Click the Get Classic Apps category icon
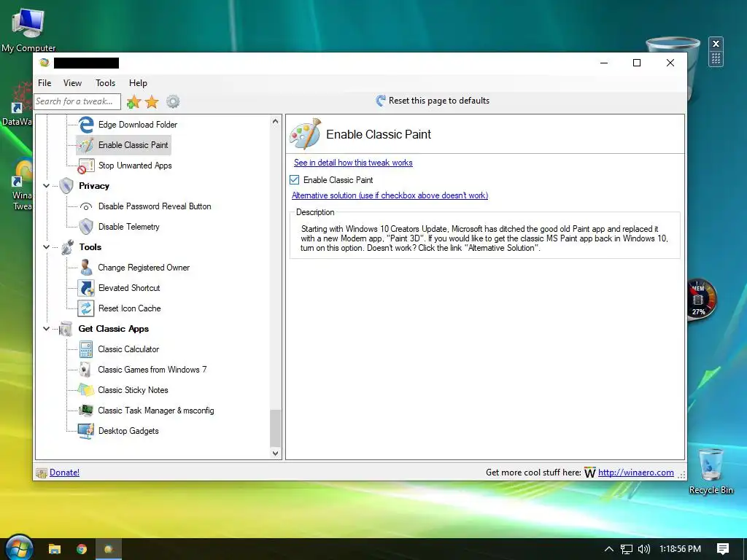 66,329
